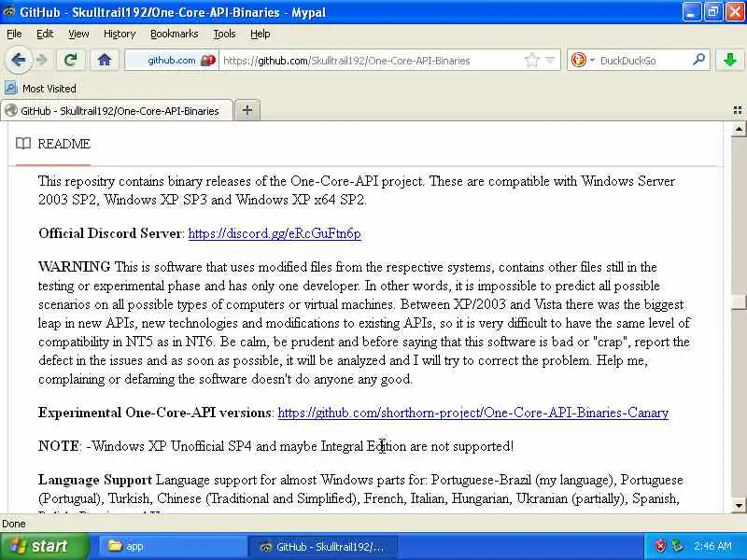Click the green tray icon beside the clock
This screenshot has width=747, height=560.
click(x=677, y=546)
